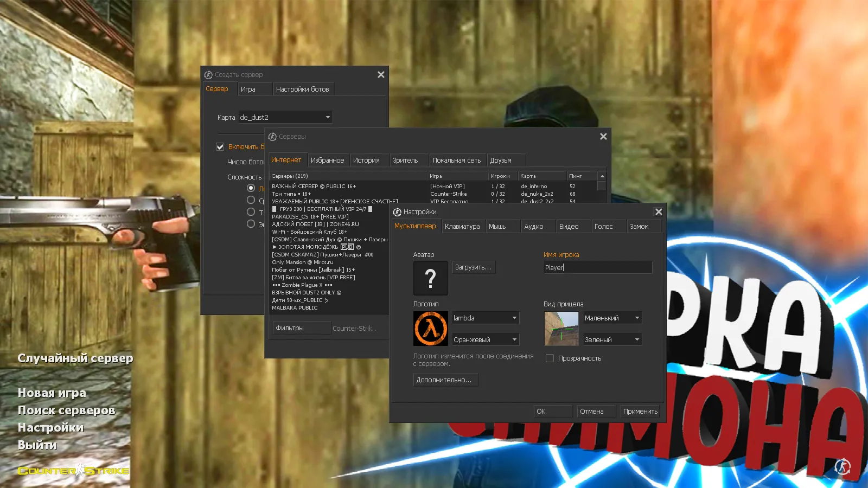Enable the Прозрачность checkbox
Screen dimensions: 868x488
click(x=550, y=358)
